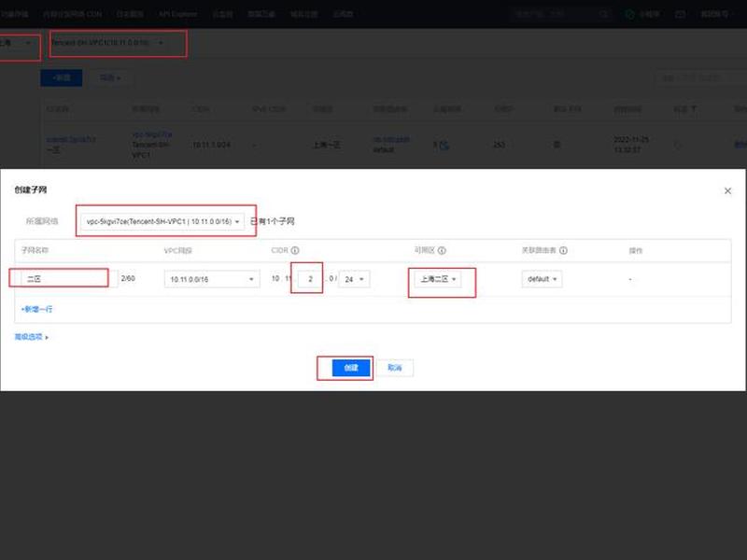The width and height of the screenshot is (747, 560).
Task: Click the CIDR third octet field
Action: [x=310, y=279]
